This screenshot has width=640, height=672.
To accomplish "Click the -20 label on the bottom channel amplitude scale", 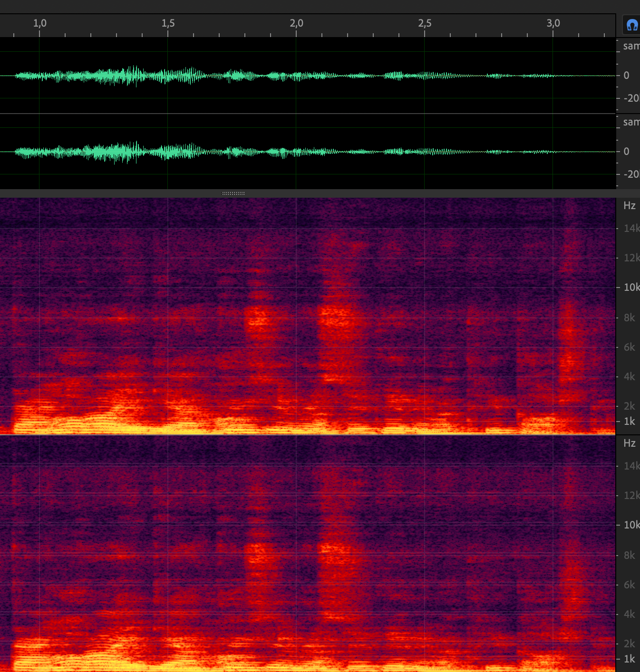I will [631, 174].
